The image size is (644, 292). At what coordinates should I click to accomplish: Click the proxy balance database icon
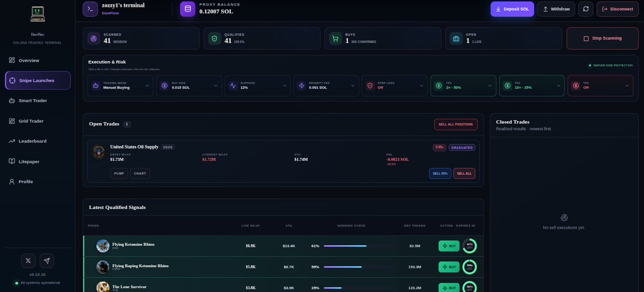188,9
